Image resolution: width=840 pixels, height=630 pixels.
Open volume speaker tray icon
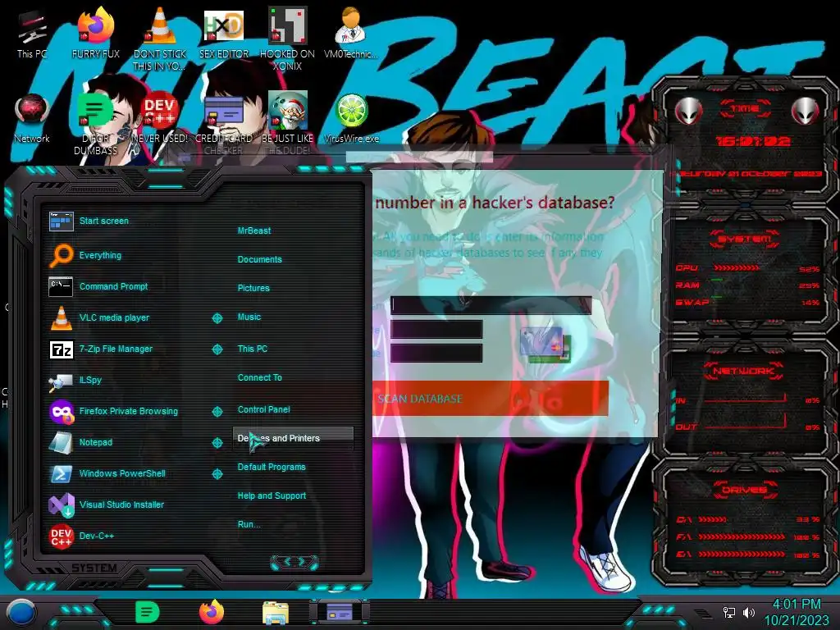click(x=749, y=612)
